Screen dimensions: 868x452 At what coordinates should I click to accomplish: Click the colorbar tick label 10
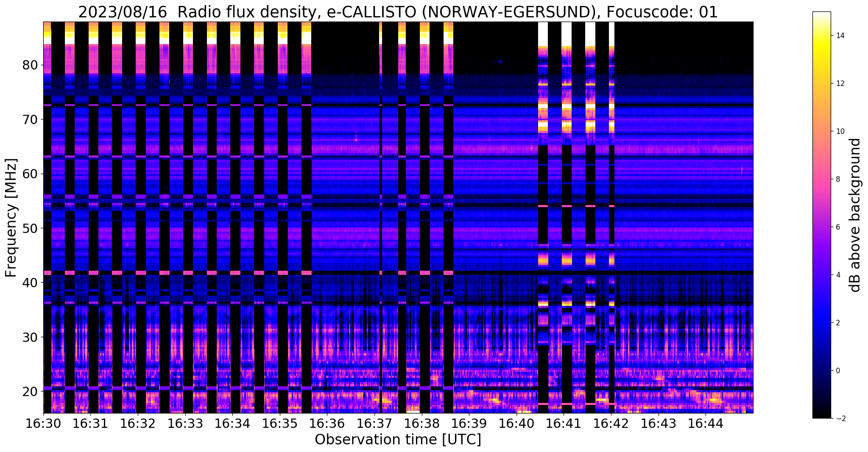[x=840, y=131]
